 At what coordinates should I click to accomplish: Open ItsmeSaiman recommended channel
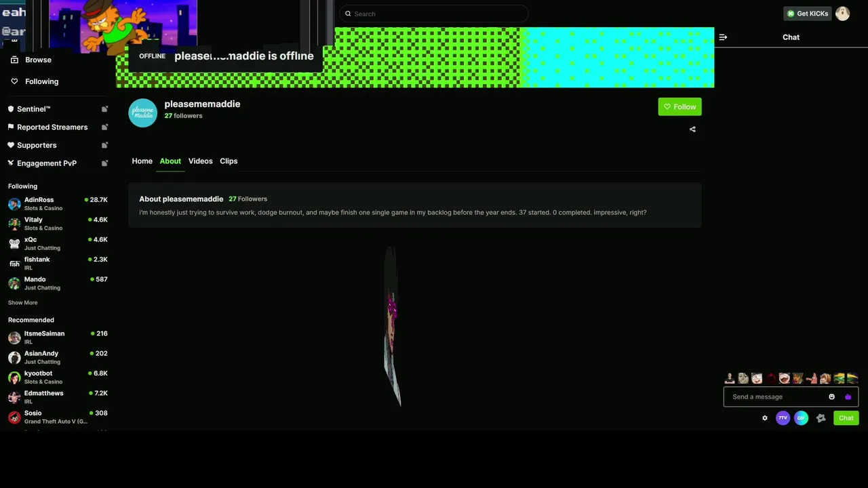58,338
